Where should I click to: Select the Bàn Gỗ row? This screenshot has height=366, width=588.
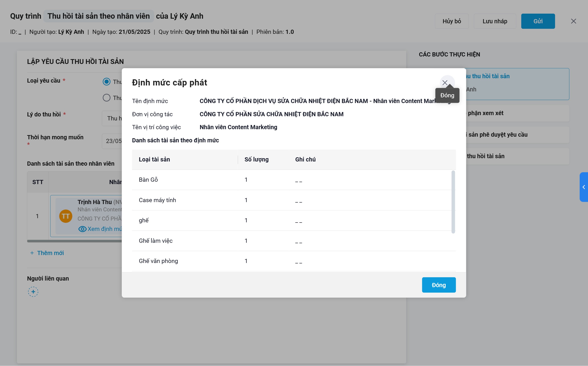[294, 180]
